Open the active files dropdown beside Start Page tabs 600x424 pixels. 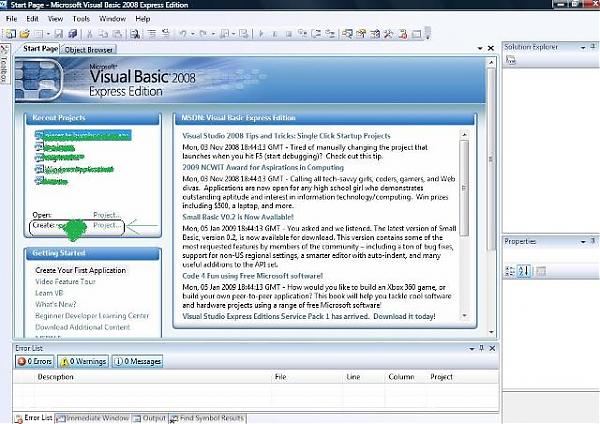pos(480,48)
